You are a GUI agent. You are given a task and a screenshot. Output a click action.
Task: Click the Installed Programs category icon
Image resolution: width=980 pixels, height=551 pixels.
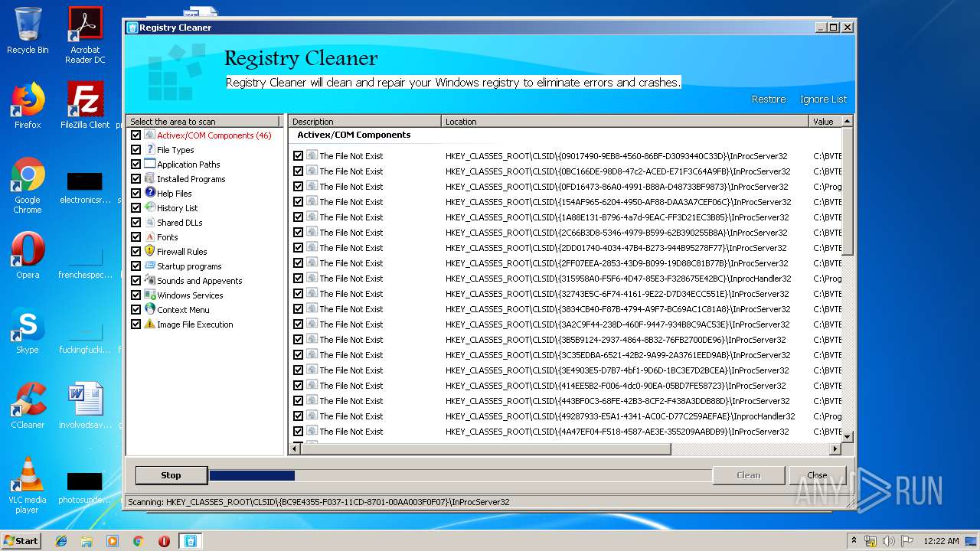click(x=150, y=178)
